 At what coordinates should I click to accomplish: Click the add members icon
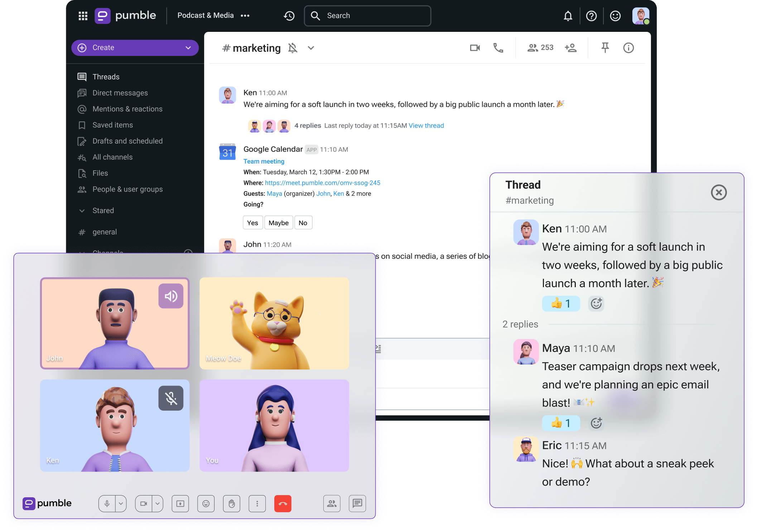click(x=570, y=48)
